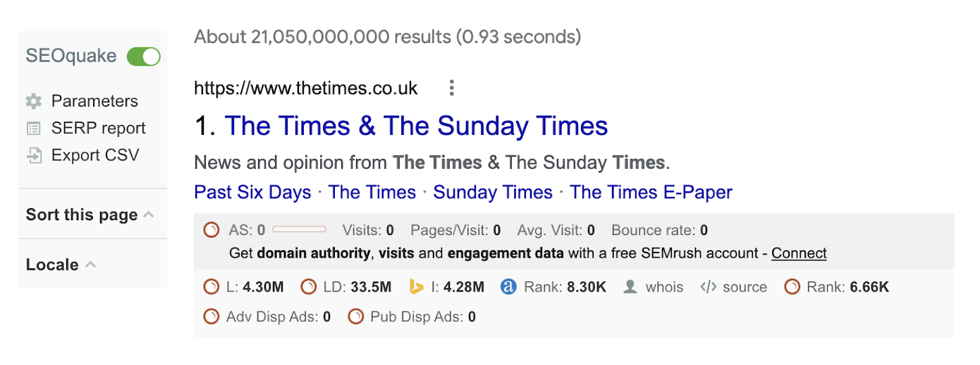Click the Export CSV icon

34,155
